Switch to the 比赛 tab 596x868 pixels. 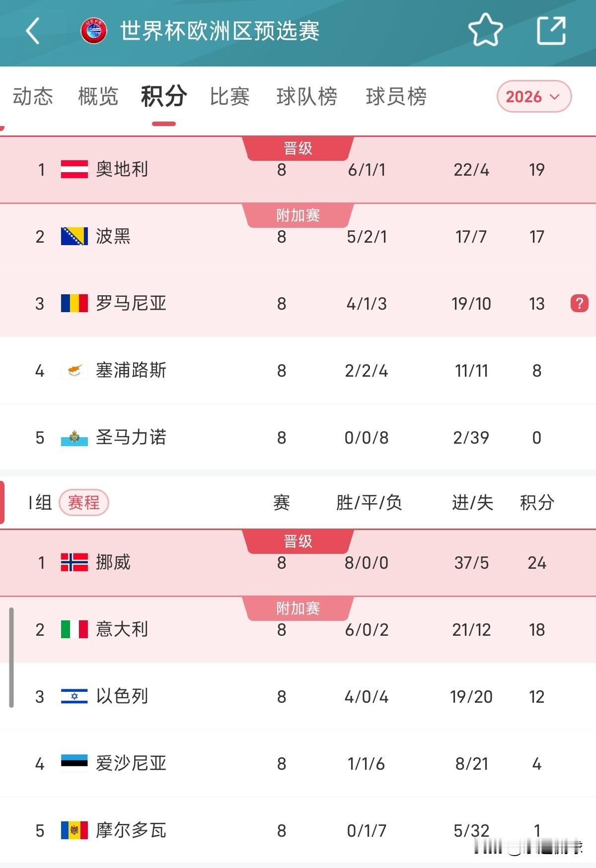[x=229, y=96]
